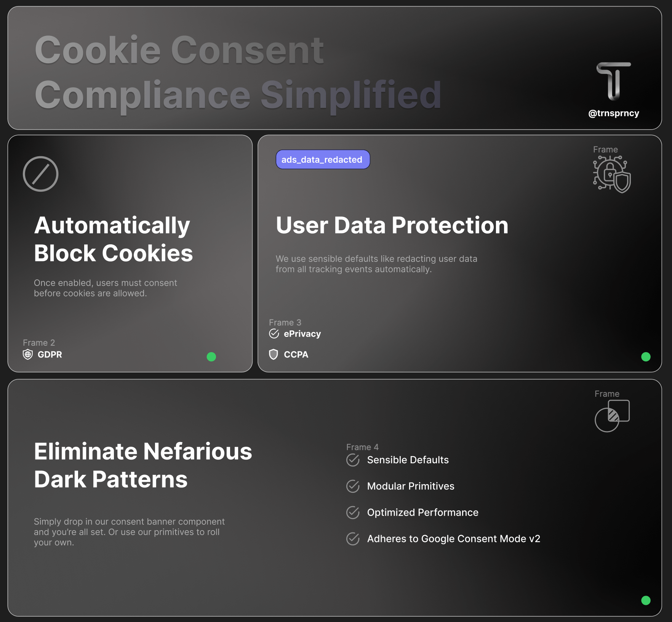
Task: Click the block cookies slash-circle icon
Action: (40, 174)
